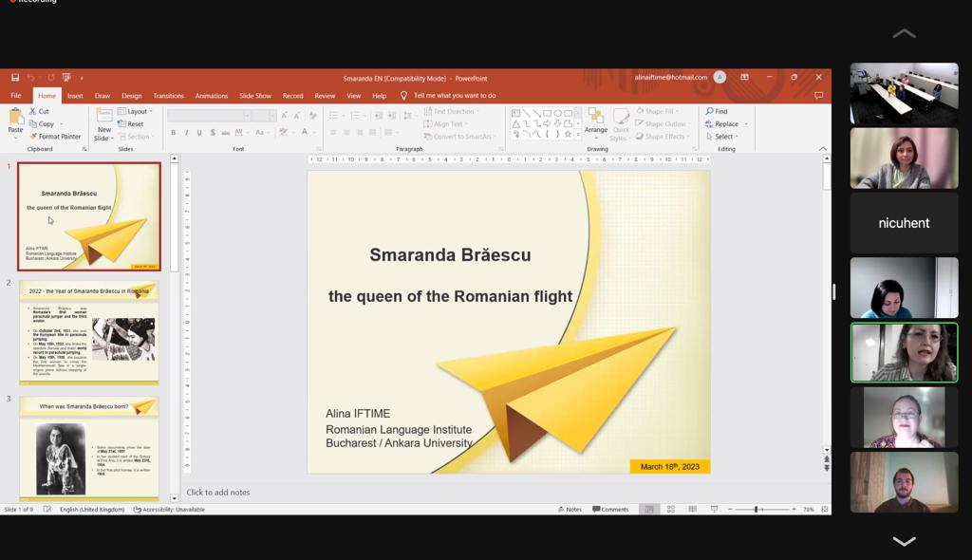
Task: Fit slide to current window icon
Action: pyautogui.click(x=825, y=509)
